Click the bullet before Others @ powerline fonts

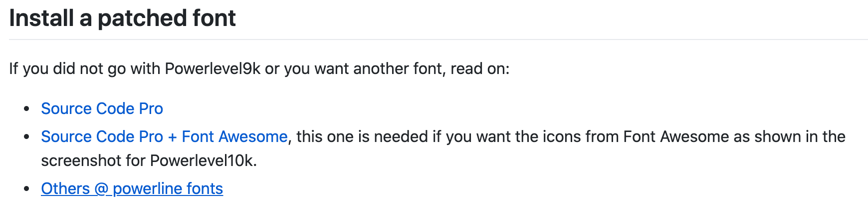pos(27,188)
